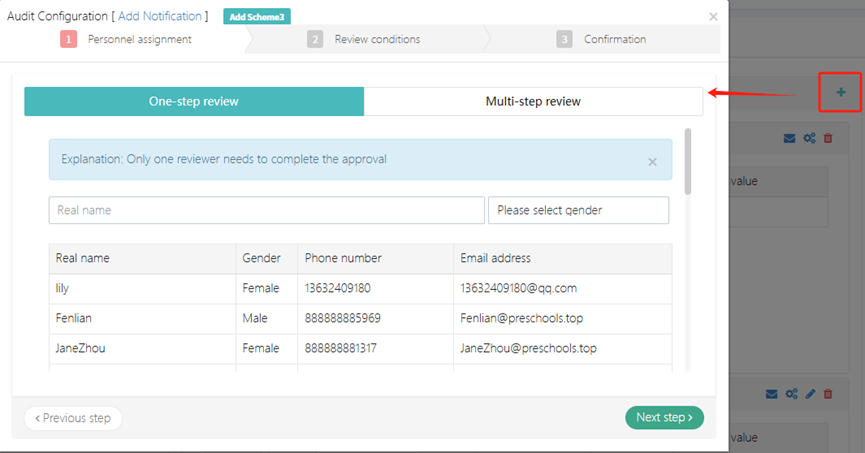Screen dimensions: 865x453
Task: Click the Add Notification link
Action: tap(160, 16)
